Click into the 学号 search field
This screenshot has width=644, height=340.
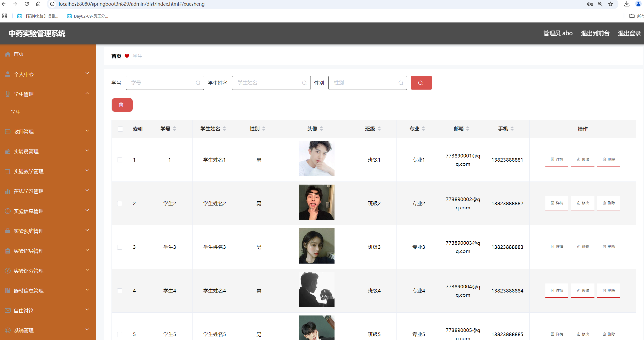point(165,83)
